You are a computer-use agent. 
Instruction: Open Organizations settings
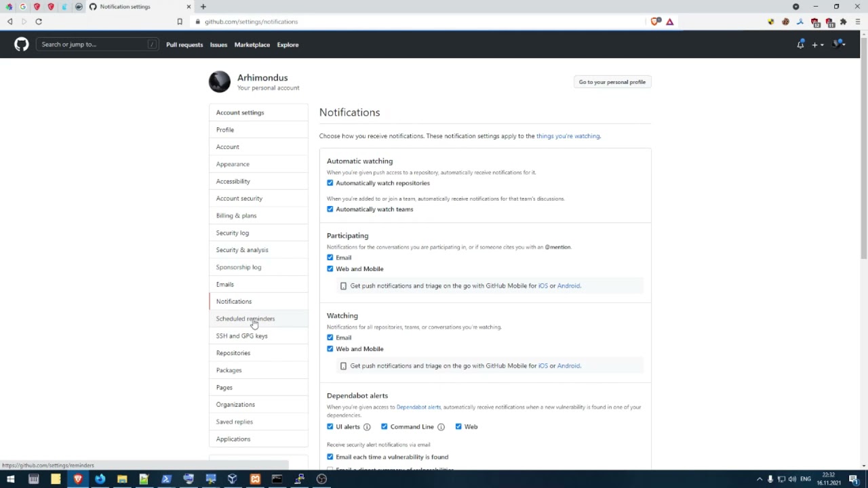(258, 405)
